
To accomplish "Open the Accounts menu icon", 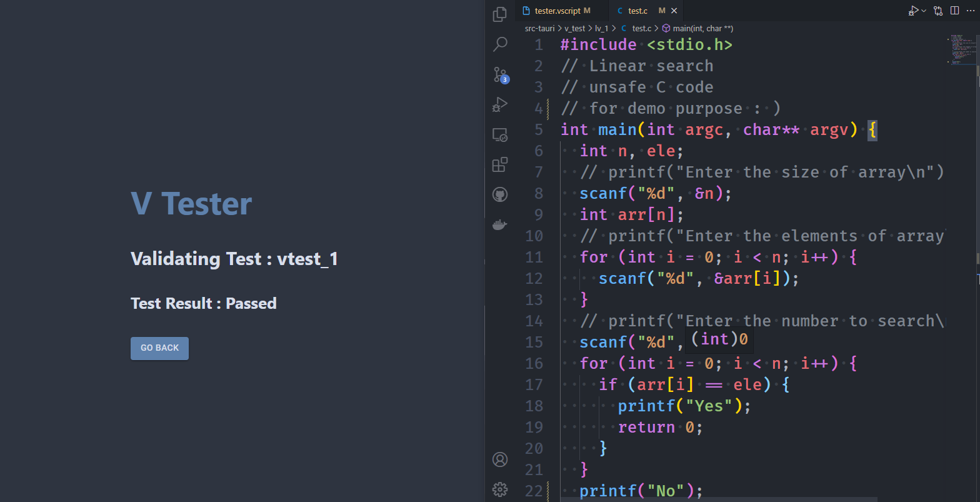I will [500, 459].
